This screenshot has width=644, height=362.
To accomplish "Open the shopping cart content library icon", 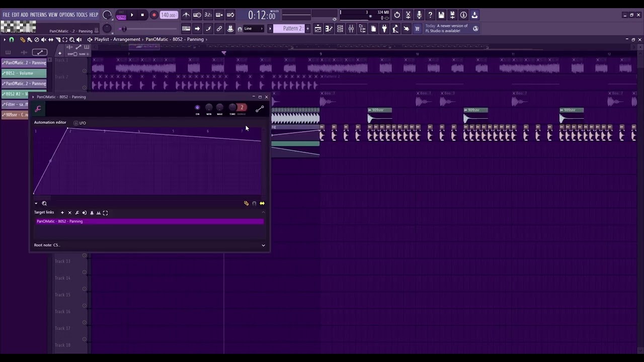I will 417,29.
